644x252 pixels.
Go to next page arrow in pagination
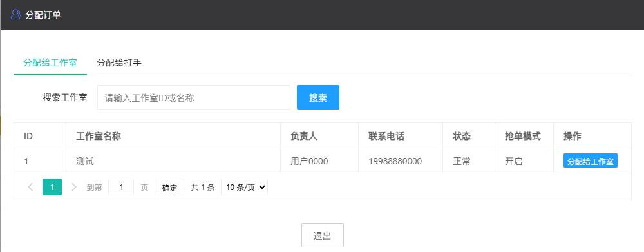point(74,188)
